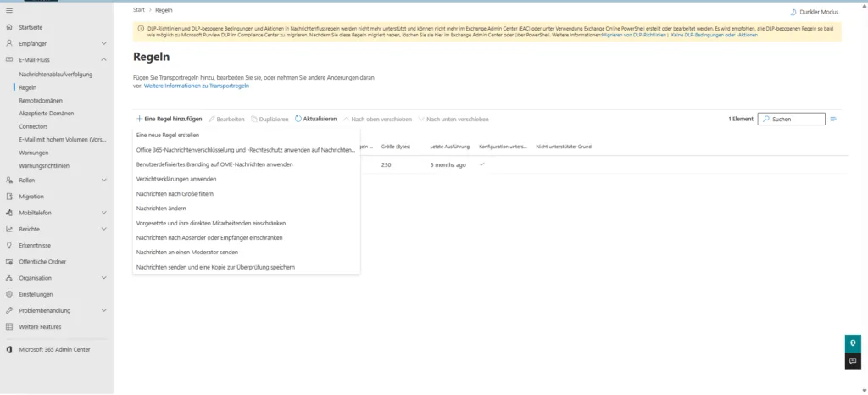Open Erkenntnisse via its lightbulb icon

pos(9,245)
